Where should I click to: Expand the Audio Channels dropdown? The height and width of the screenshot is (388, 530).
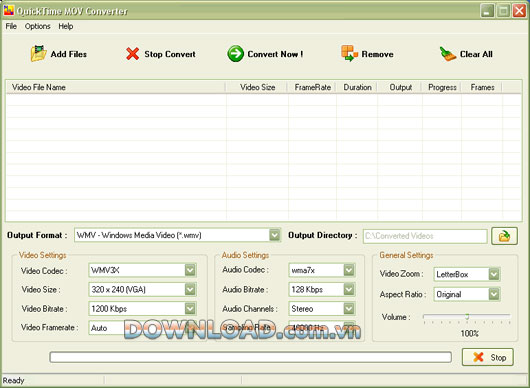click(x=349, y=309)
